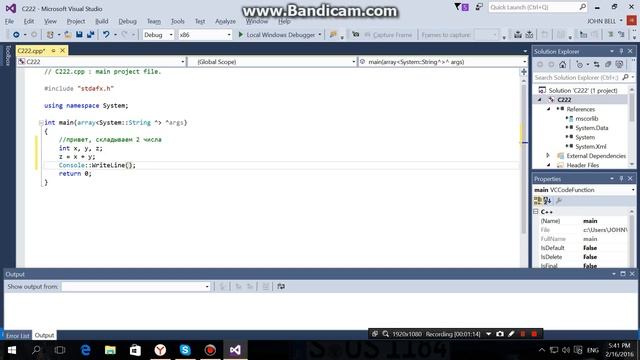The height and width of the screenshot is (360, 640).
Task: Open Microsoft Edge from the taskbar
Action: pos(85,350)
